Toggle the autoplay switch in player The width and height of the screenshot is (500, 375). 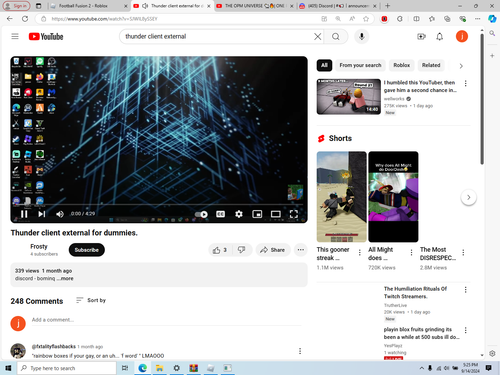pos(201,214)
